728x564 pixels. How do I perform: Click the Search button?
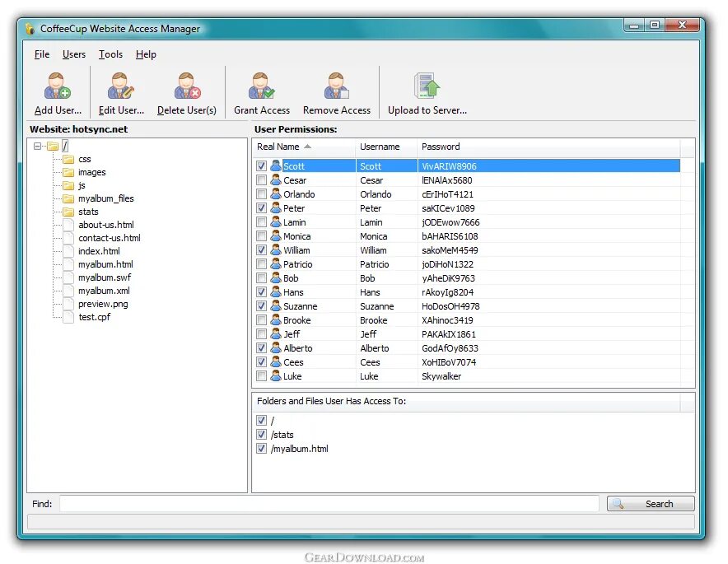[x=651, y=503]
